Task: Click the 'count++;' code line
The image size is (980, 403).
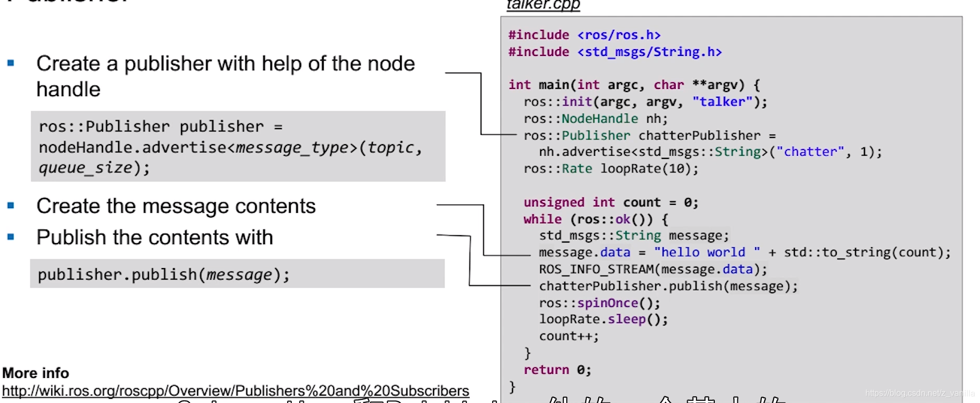Action: click(x=569, y=336)
